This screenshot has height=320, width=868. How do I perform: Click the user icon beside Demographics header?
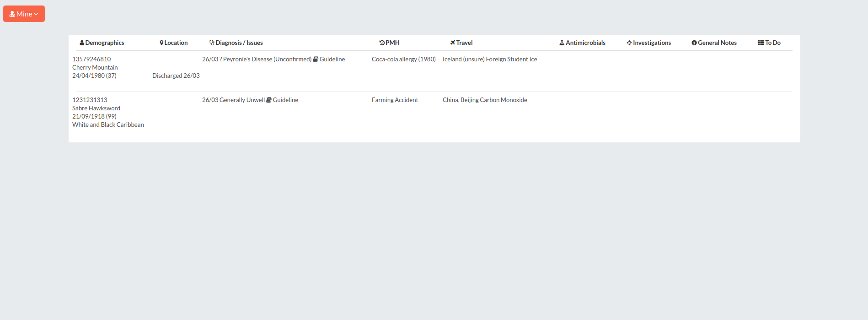point(82,43)
